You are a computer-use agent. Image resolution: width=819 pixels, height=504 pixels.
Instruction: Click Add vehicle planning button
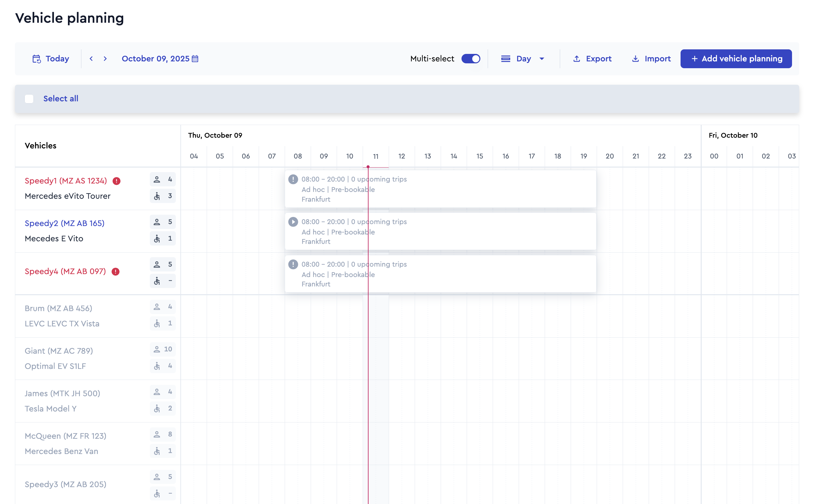point(736,59)
